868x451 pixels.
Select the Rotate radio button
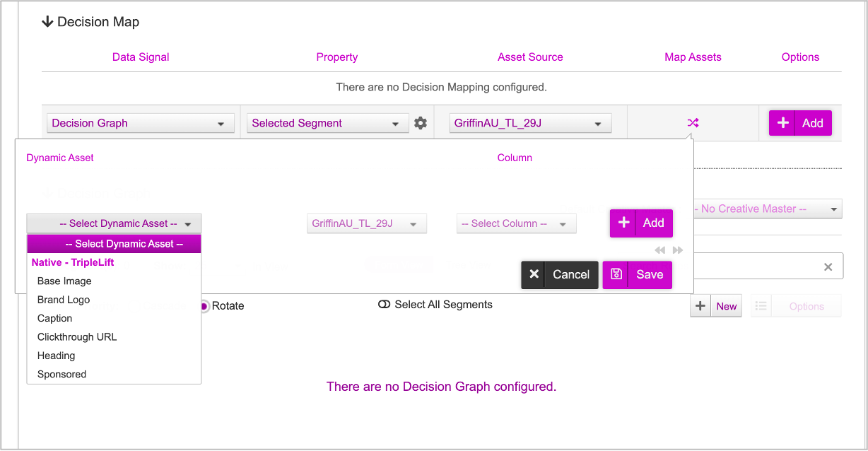(204, 306)
